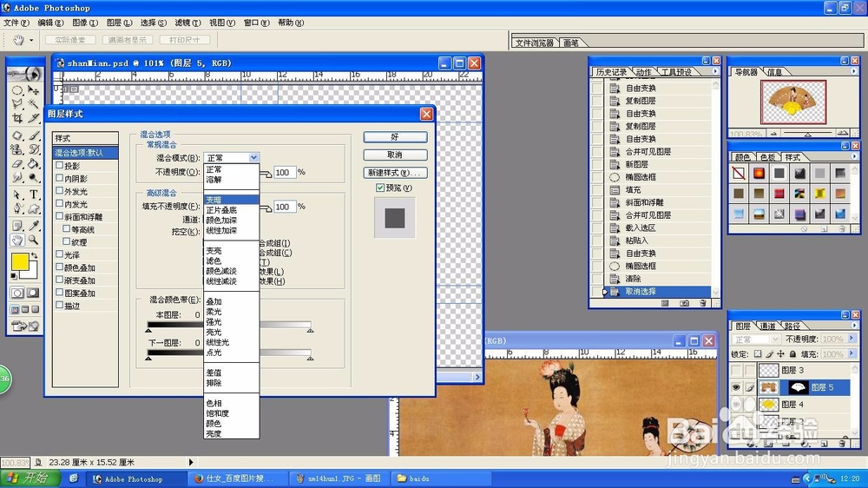Enable 颜色叠加 color overlay checkbox

(x=59, y=267)
